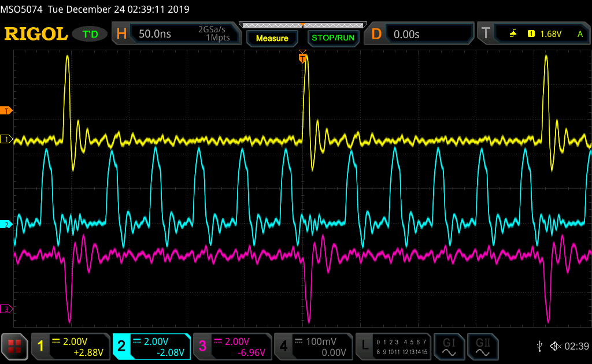Image resolution: width=592 pixels, height=364 pixels.
Task: Select the rising edge trigger slope icon
Action: click(513, 34)
